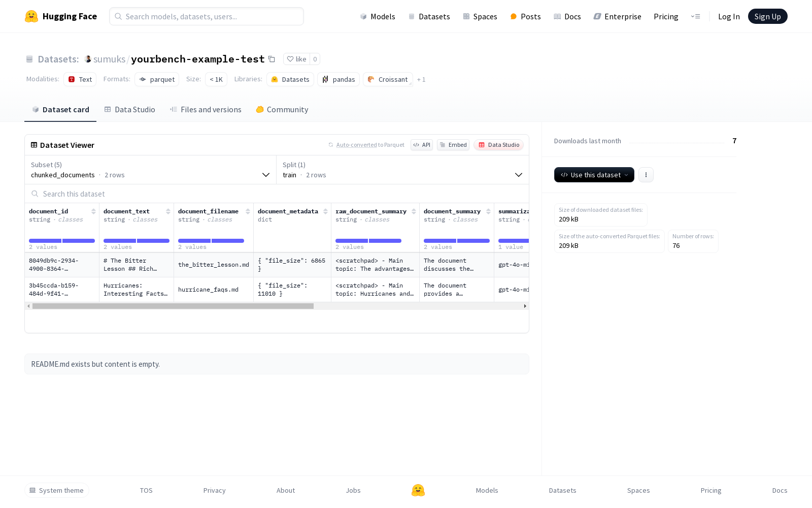Viewport: 812px width, 508px height.
Task: Open the About footer link
Action: tap(286, 490)
